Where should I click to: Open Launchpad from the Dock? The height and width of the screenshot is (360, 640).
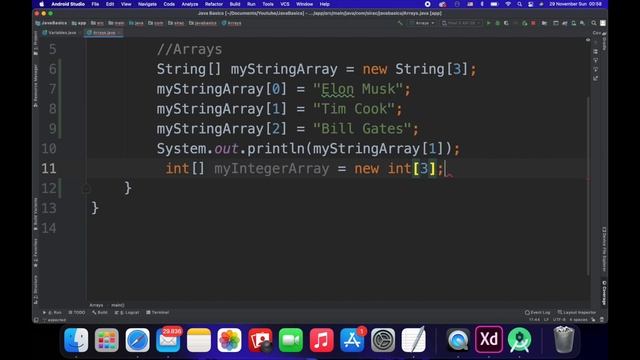click(107, 340)
